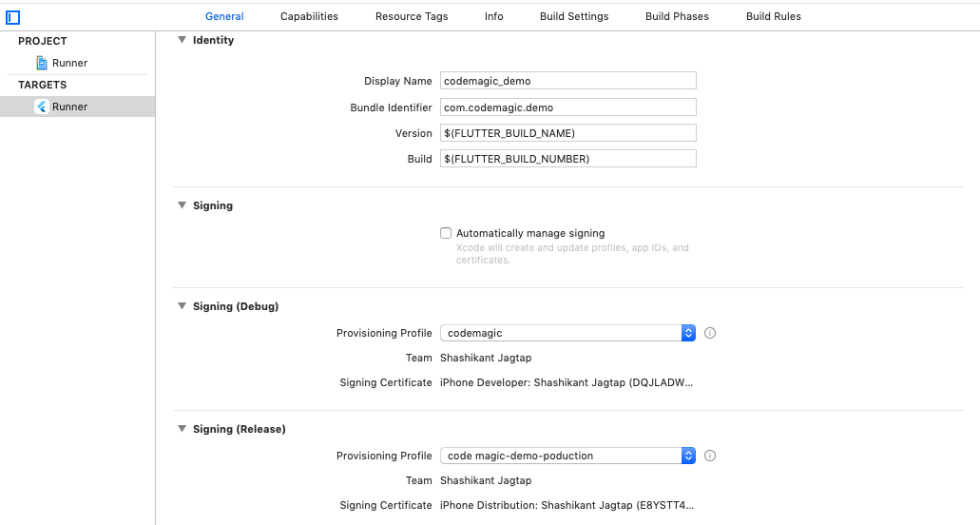Click the Runner project file icon
The height and width of the screenshot is (525, 980).
pyautogui.click(x=42, y=63)
